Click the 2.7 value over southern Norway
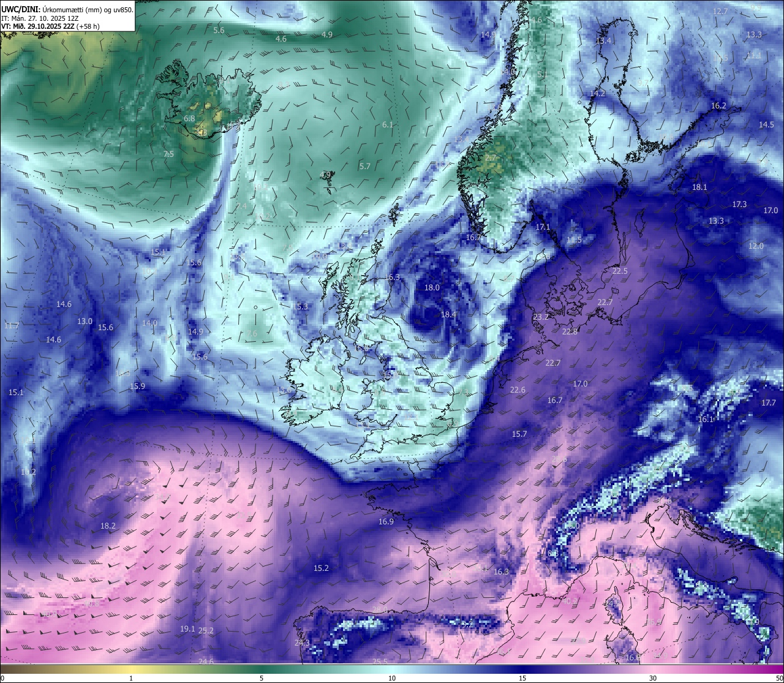The image size is (784, 683). pyautogui.click(x=491, y=158)
